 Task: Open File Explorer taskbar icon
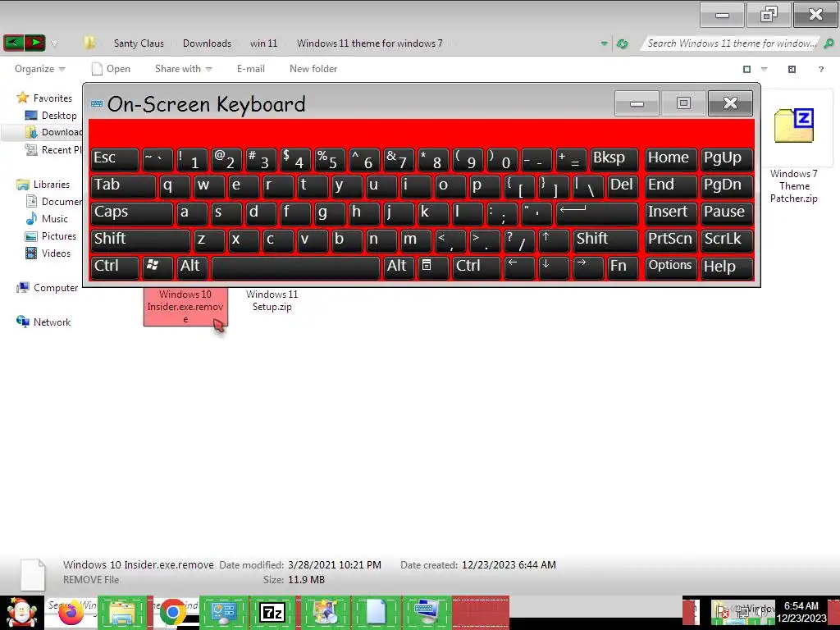tap(121, 612)
